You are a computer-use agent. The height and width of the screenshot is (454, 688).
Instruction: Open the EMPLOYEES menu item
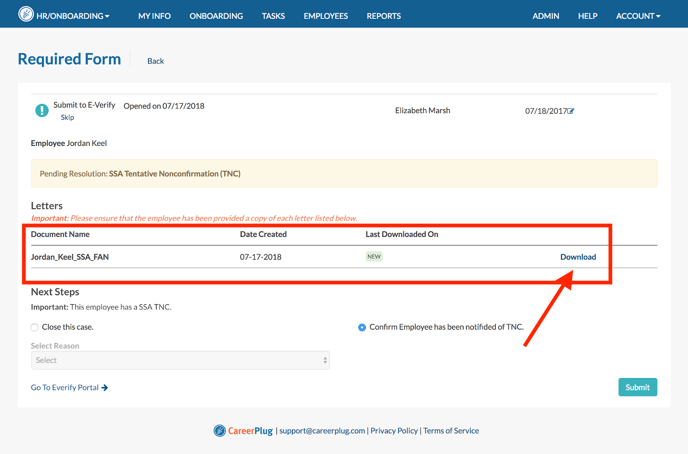(326, 16)
